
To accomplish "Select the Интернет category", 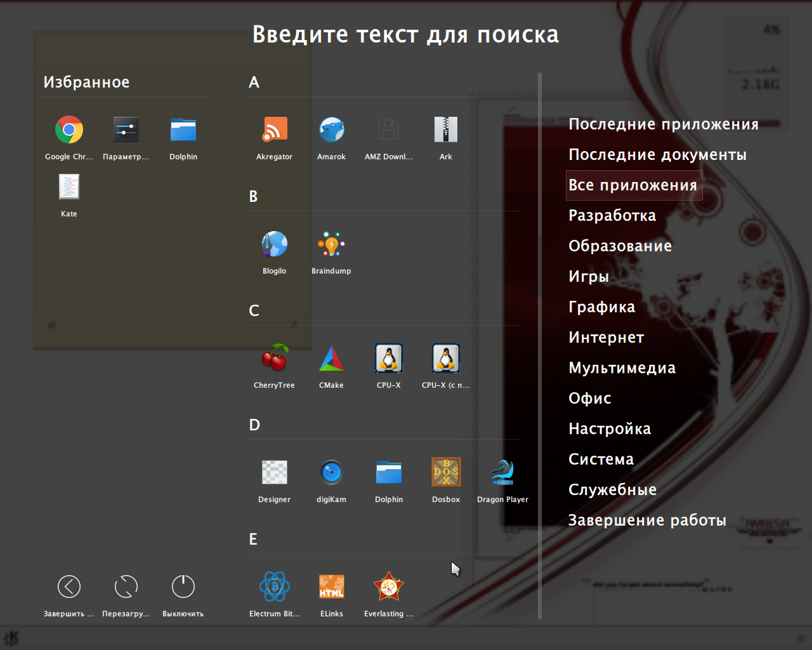I will coord(606,338).
